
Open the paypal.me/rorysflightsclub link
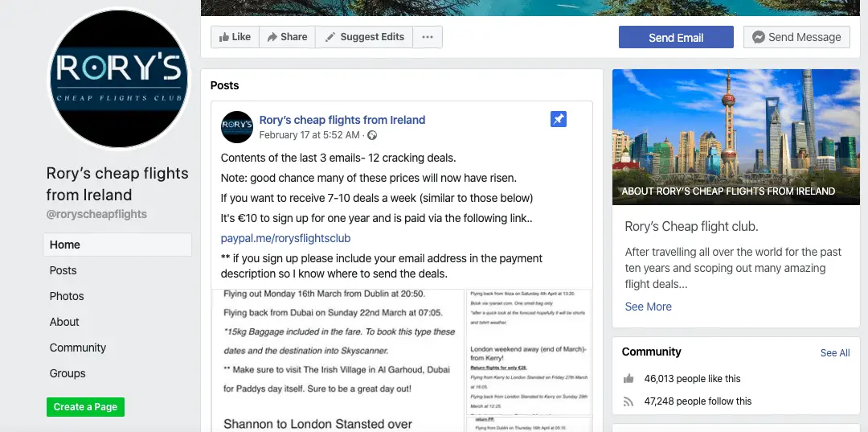(x=285, y=238)
